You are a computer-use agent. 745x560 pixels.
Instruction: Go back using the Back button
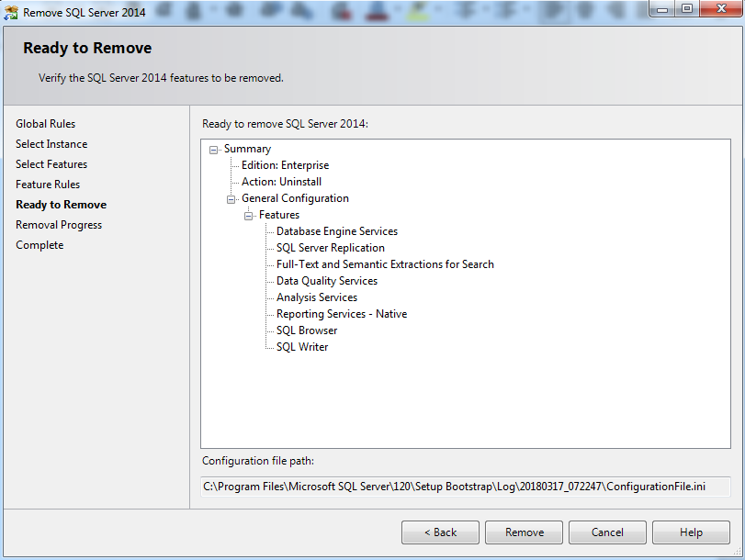pyautogui.click(x=439, y=532)
